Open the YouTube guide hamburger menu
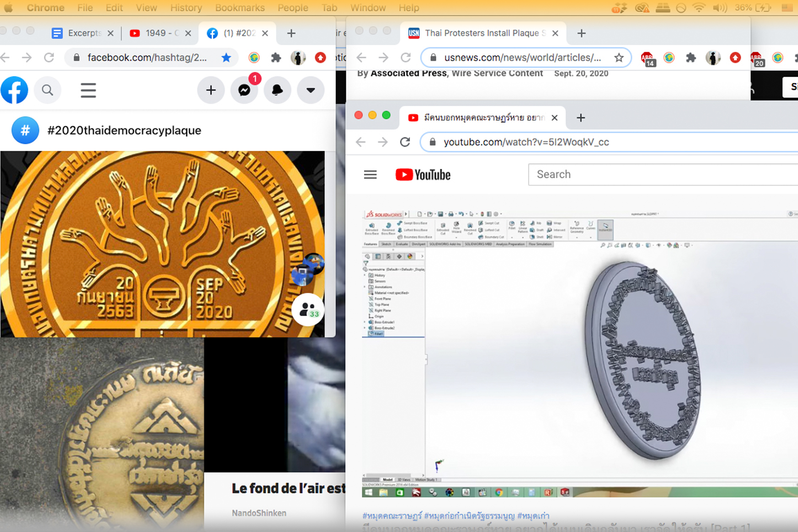The width and height of the screenshot is (798, 532). 370,175
